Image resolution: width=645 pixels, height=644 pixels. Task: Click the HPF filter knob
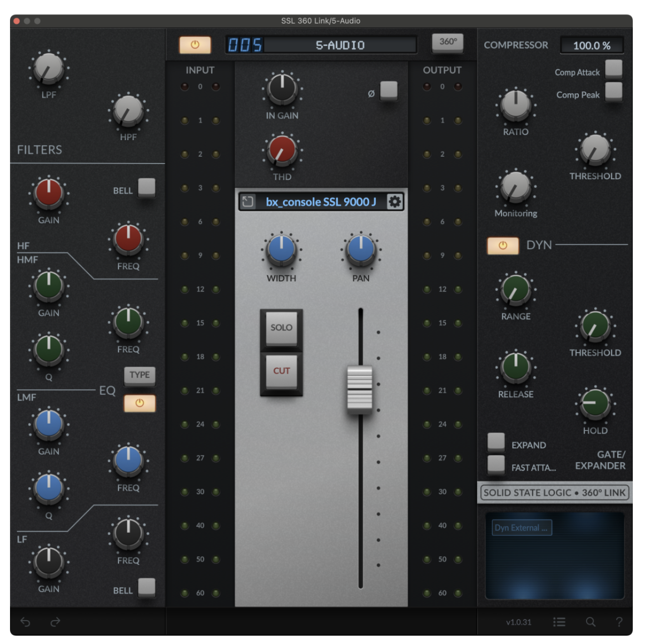(x=128, y=111)
